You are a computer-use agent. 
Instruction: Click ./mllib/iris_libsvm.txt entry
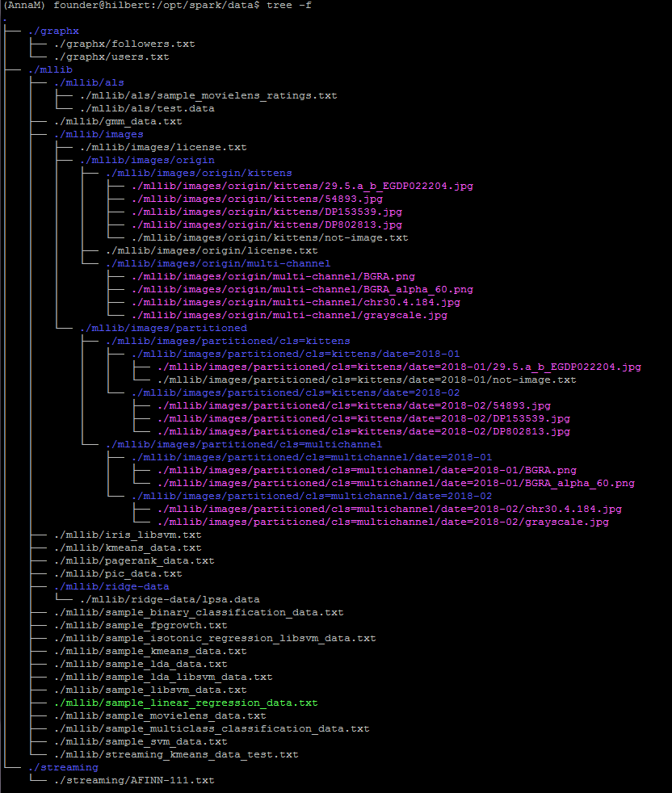(128, 535)
